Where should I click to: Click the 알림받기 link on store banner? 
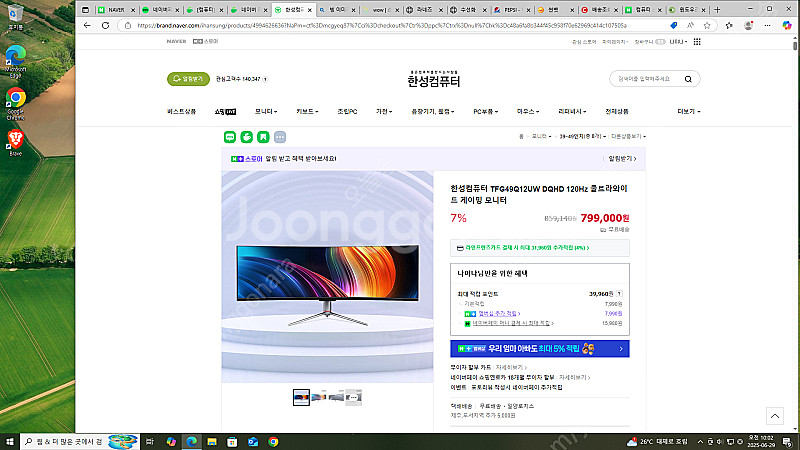coord(622,159)
